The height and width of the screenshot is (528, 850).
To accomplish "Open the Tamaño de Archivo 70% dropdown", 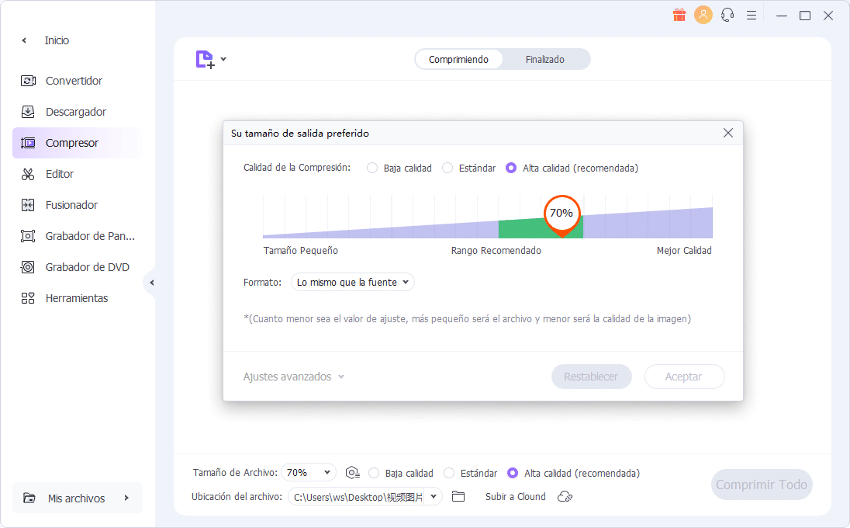I will [309, 473].
